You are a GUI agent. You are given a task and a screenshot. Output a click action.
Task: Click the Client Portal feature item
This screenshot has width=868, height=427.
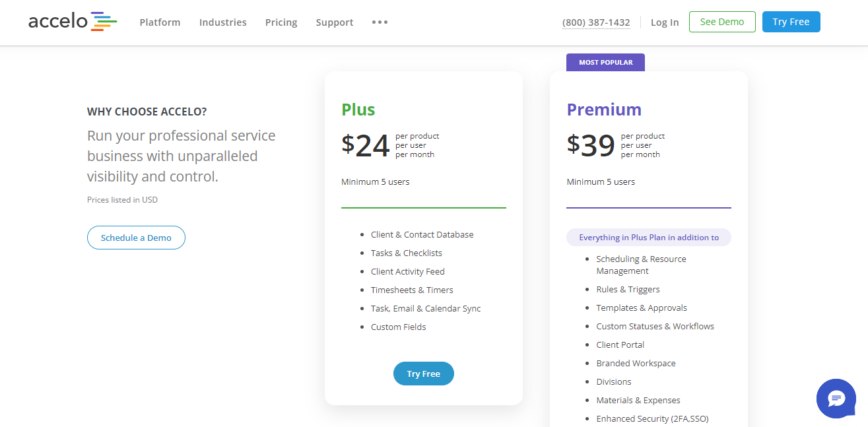pos(620,345)
